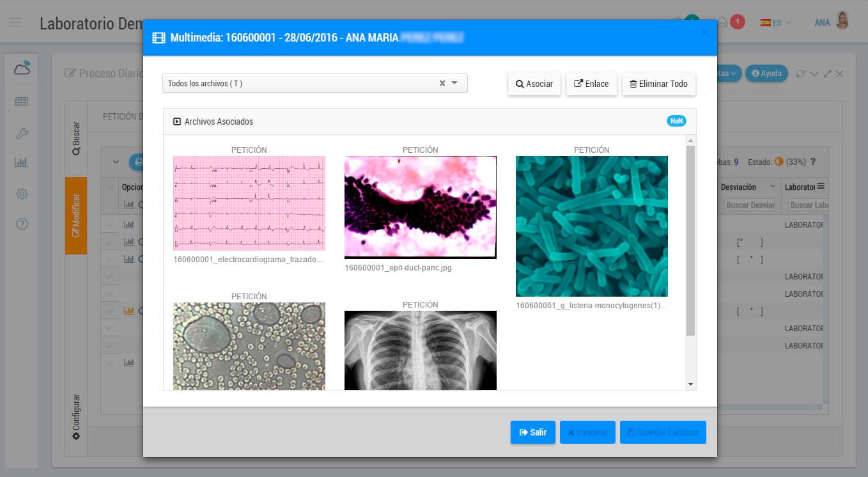Switch to the Buscar vertical tab
Image resolution: width=868 pixels, height=477 pixels.
[76, 139]
